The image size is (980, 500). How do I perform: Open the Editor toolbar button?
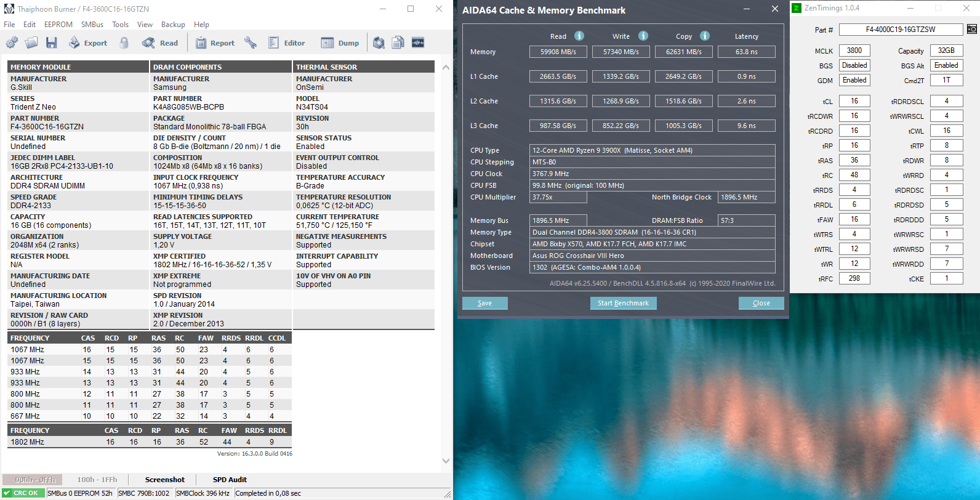point(287,42)
